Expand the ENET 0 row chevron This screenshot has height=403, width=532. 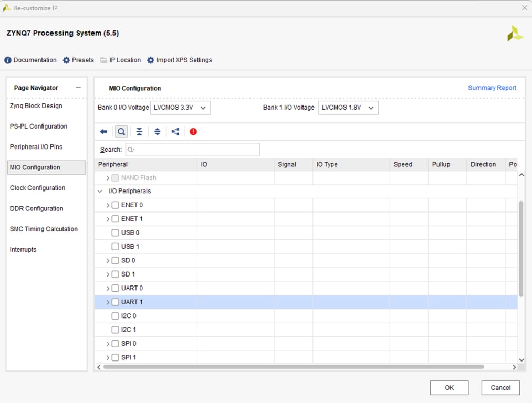(x=108, y=205)
